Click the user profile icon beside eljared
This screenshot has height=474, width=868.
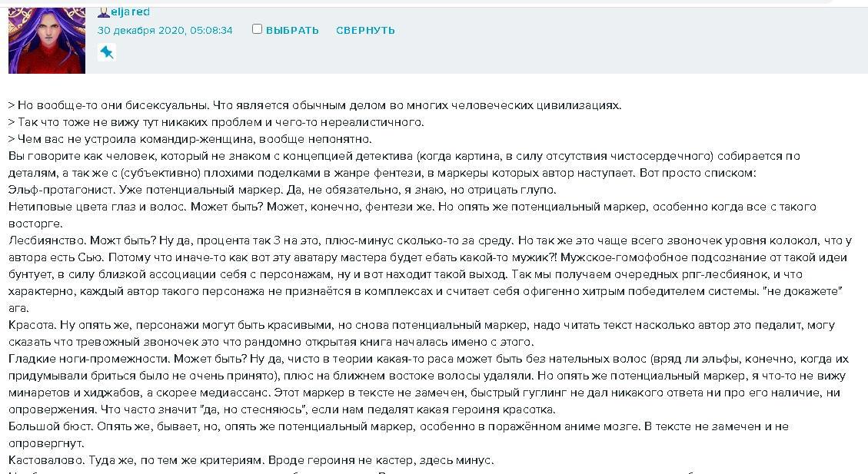(103, 12)
